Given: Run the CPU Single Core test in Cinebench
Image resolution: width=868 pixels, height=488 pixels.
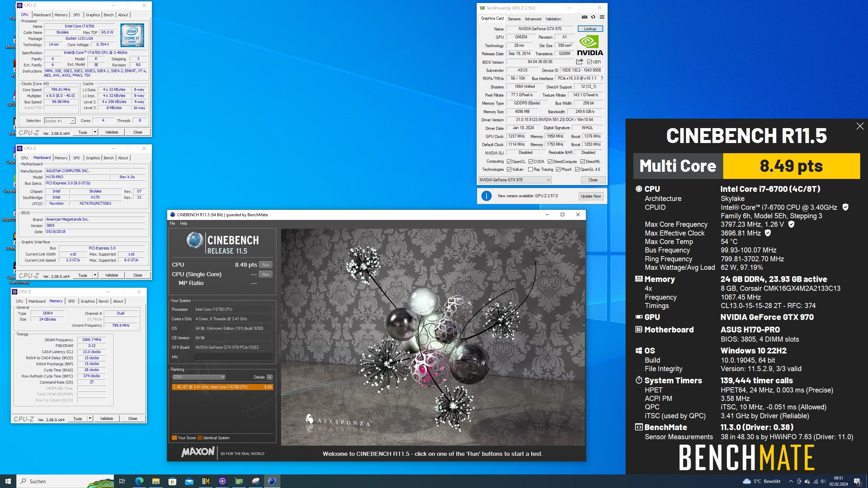Looking at the screenshot, I should point(266,274).
